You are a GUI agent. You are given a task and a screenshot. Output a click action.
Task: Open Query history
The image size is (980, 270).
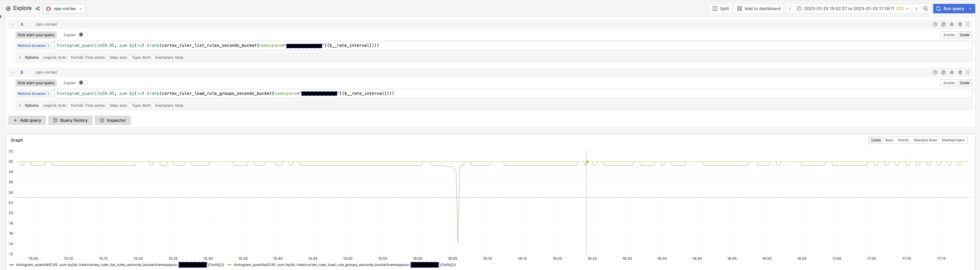pyautogui.click(x=70, y=120)
